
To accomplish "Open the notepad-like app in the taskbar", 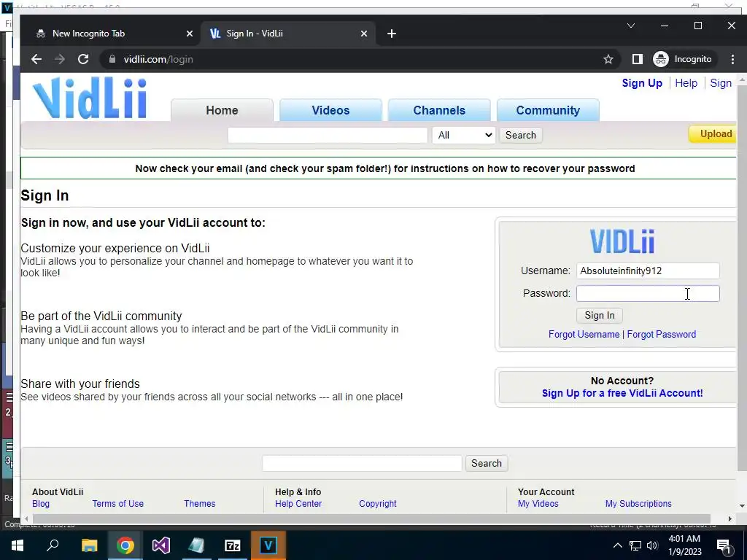I will [x=196, y=545].
